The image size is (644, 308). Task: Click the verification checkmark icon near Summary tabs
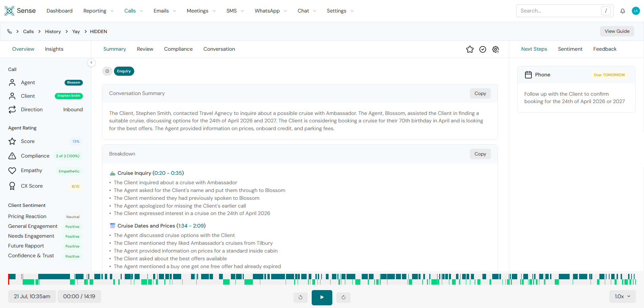pyautogui.click(x=482, y=49)
